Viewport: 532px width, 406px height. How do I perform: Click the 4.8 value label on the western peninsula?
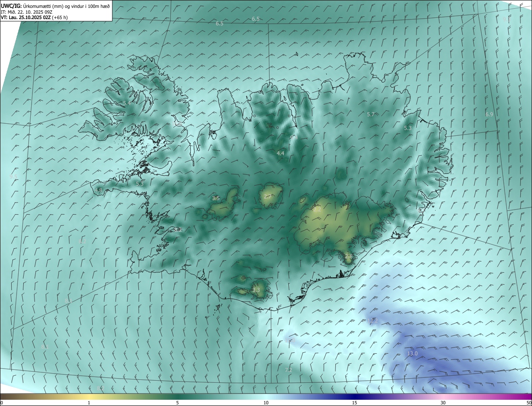(99, 190)
